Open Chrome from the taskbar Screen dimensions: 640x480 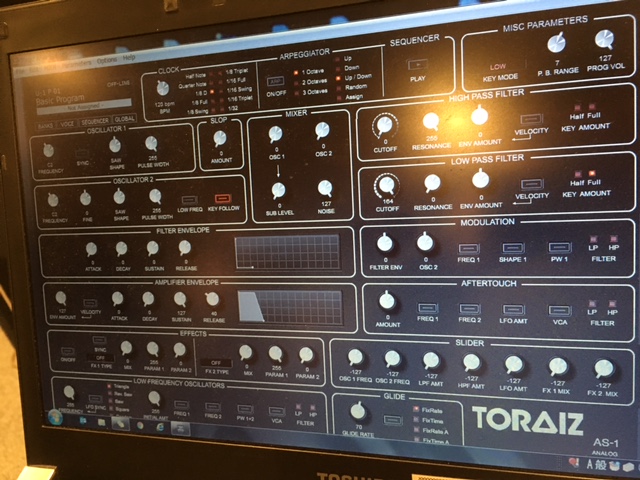tap(140, 425)
